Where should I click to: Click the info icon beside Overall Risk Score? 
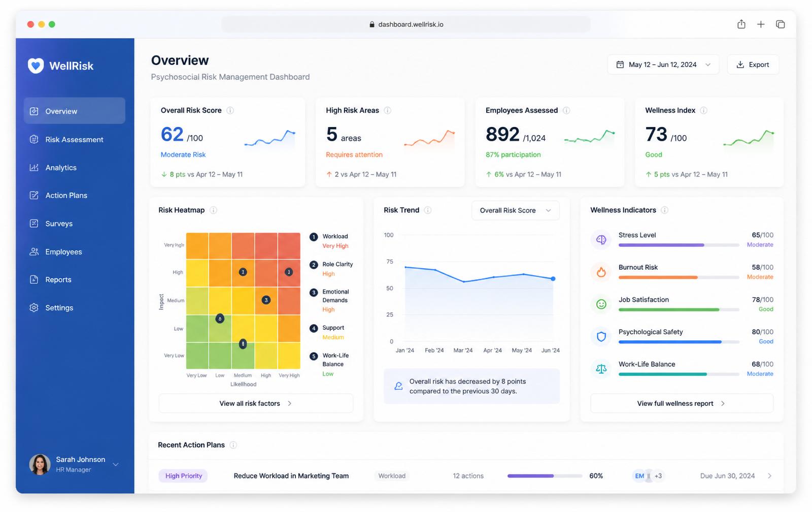(x=230, y=110)
